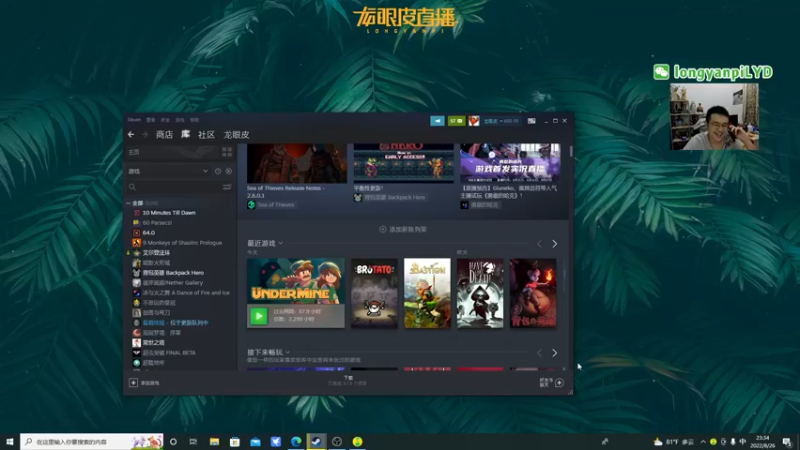The image size is (800, 450).
Task: Open Microsoft Edge from the taskbar
Action: click(x=296, y=441)
